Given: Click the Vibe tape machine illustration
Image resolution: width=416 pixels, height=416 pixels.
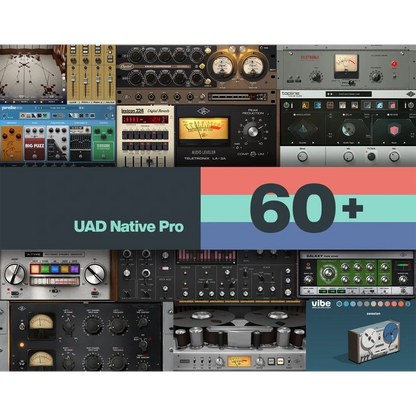Looking at the screenshot, I should (374, 341).
